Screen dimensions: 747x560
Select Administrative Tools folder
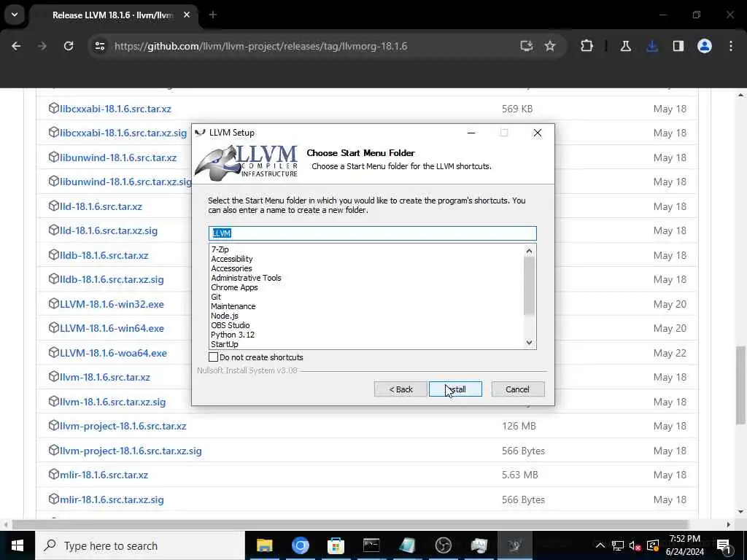coord(247,278)
